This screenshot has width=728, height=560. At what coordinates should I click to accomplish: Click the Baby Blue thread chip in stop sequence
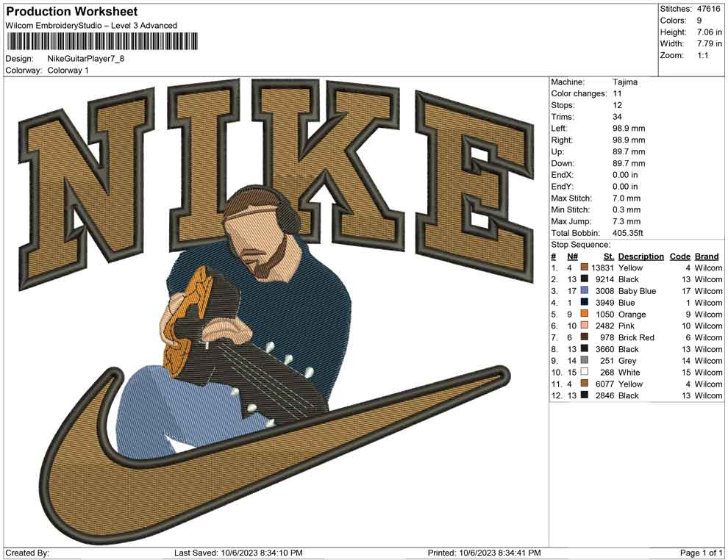tap(583, 290)
